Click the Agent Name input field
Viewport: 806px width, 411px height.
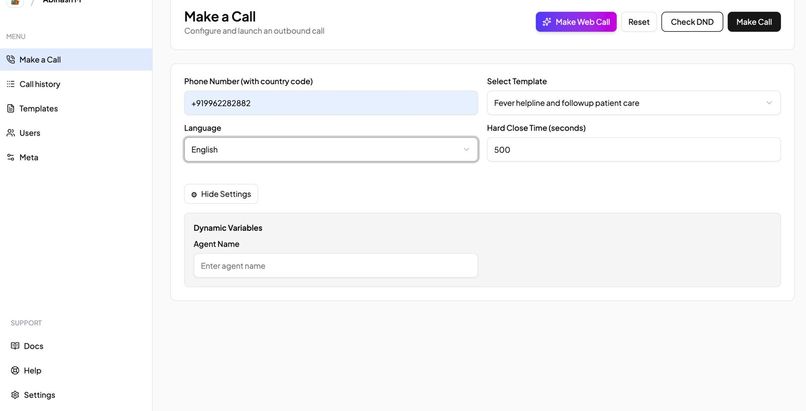(336, 266)
